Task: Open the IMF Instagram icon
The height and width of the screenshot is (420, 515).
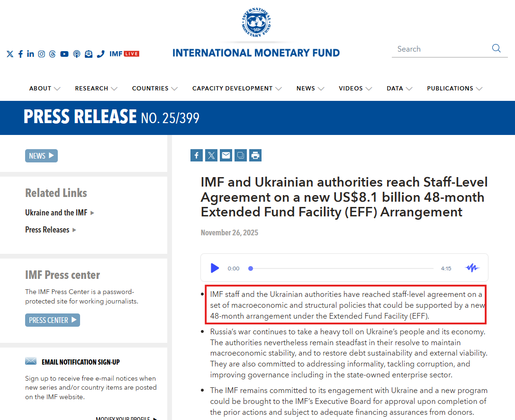Action: [41, 54]
